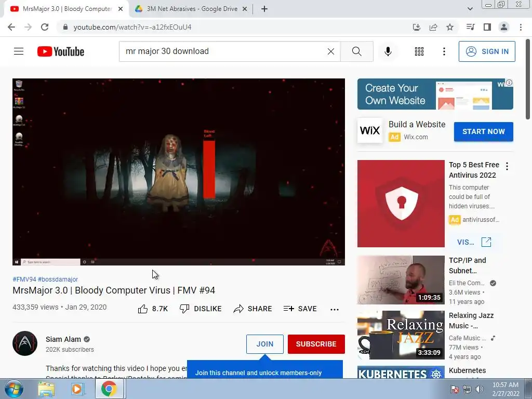
Task: Open Windows Media Player taskbar icon
Action: [78, 389]
